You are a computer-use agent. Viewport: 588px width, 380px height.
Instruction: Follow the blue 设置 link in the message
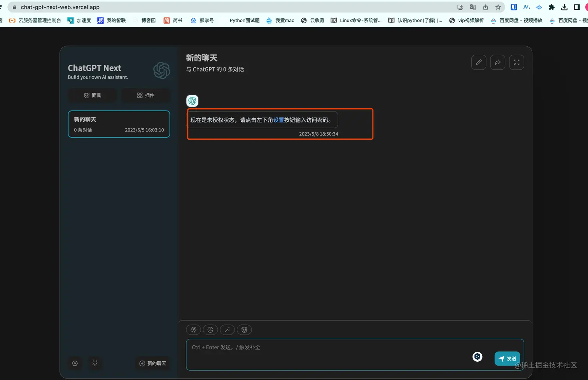pos(278,120)
